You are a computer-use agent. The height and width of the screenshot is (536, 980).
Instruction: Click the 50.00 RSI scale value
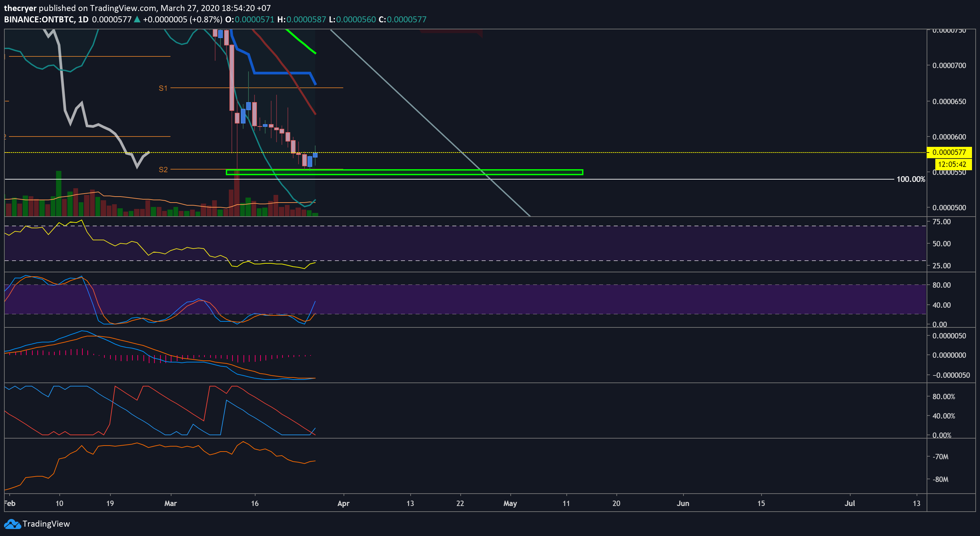(x=941, y=244)
